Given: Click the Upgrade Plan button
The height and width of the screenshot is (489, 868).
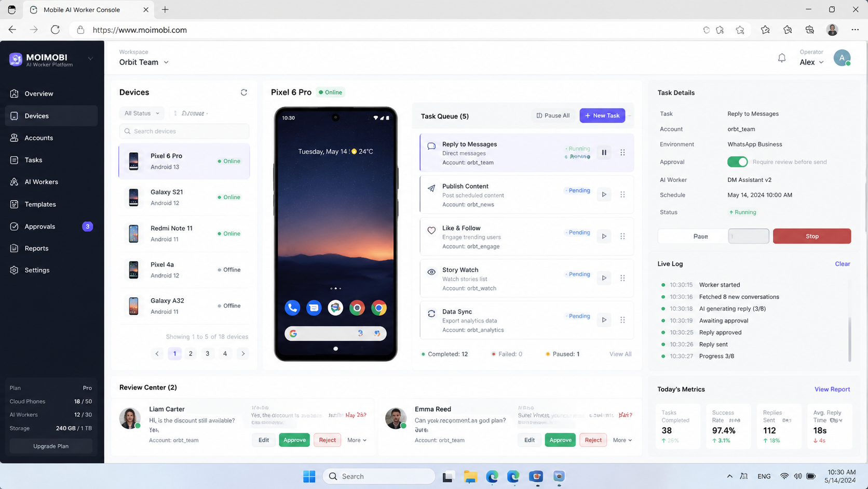Looking at the screenshot, I should (x=51, y=446).
